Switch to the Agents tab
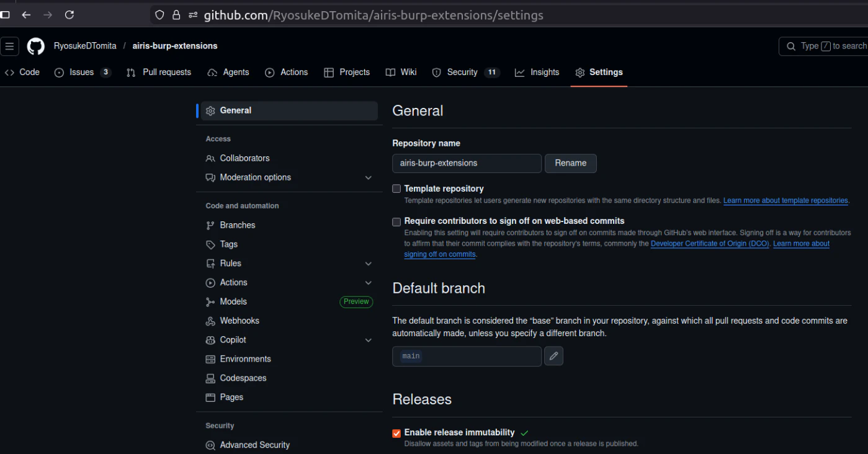 (x=228, y=73)
